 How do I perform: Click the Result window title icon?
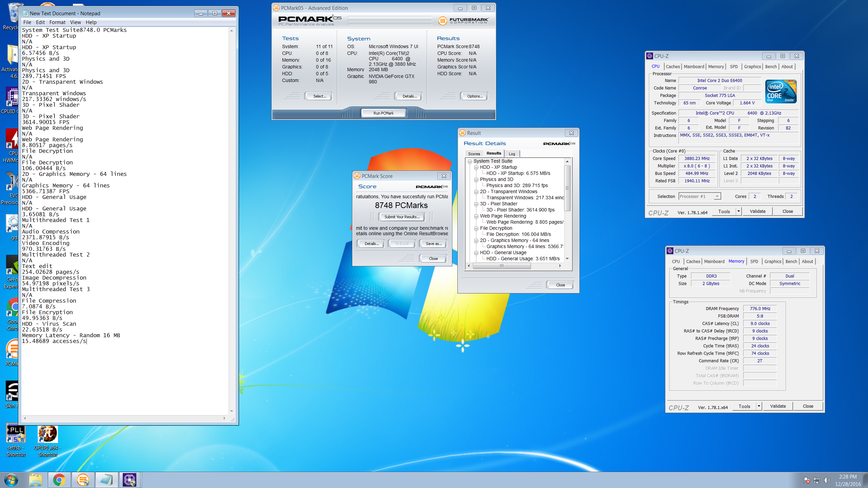pos(462,133)
